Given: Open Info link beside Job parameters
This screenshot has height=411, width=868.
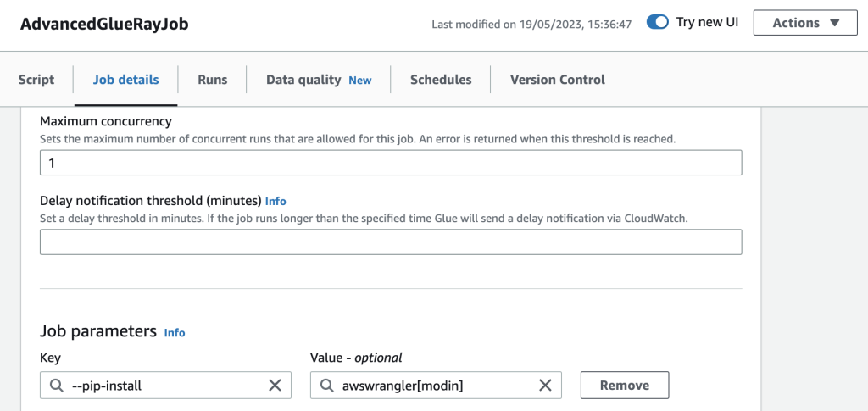Looking at the screenshot, I should tap(175, 333).
